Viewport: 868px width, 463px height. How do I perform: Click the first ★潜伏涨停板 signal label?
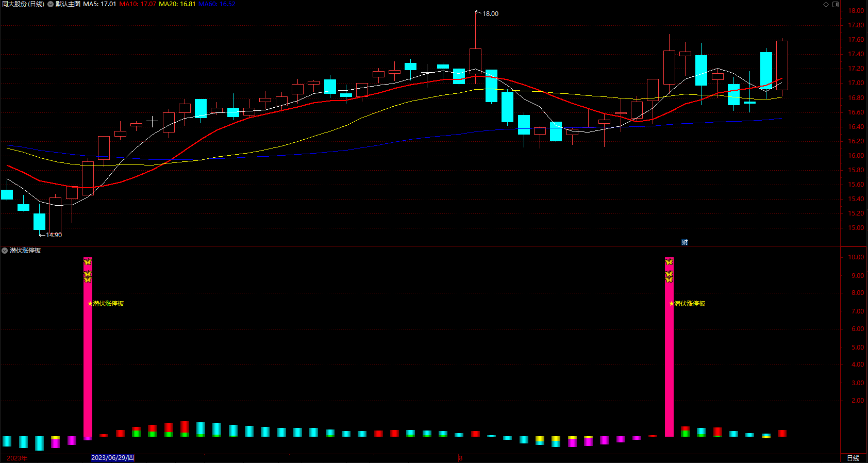[x=106, y=304]
